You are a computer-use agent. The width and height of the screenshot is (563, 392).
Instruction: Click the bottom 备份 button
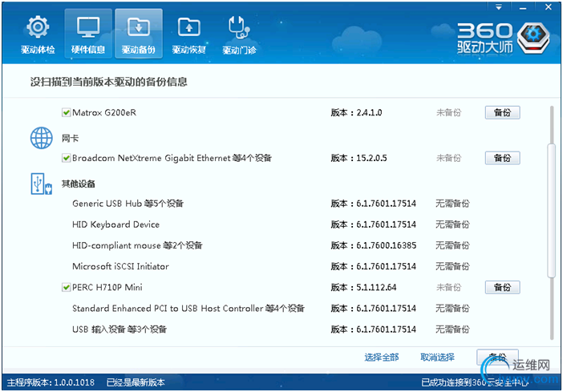click(497, 357)
